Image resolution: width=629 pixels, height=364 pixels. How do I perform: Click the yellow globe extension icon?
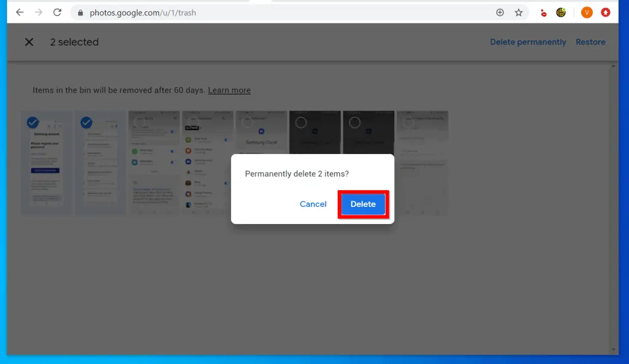click(561, 12)
